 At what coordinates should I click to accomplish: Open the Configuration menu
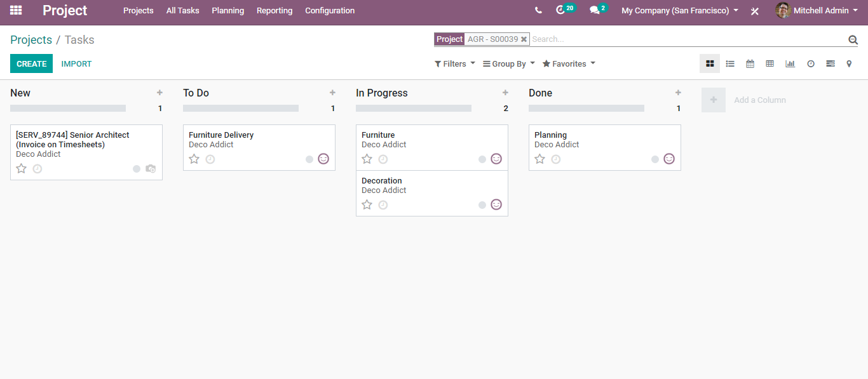click(330, 10)
